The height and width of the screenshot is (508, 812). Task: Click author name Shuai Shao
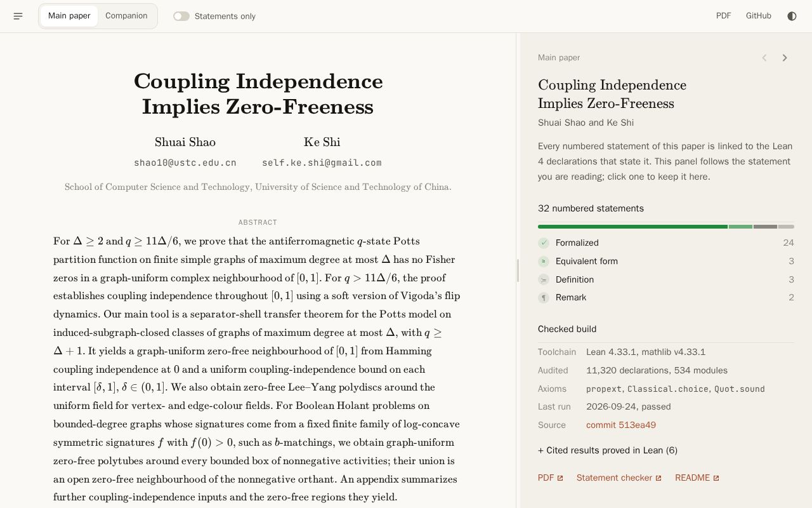click(x=185, y=142)
